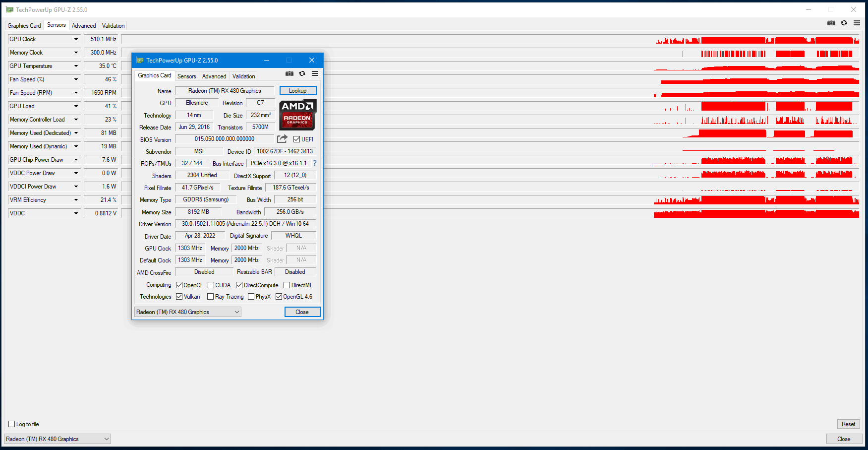The height and width of the screenshot is (450, 868).
Task: Open GPU Temperature sensor dropdown
Action: pyautogui.click(x=76, y=66)
